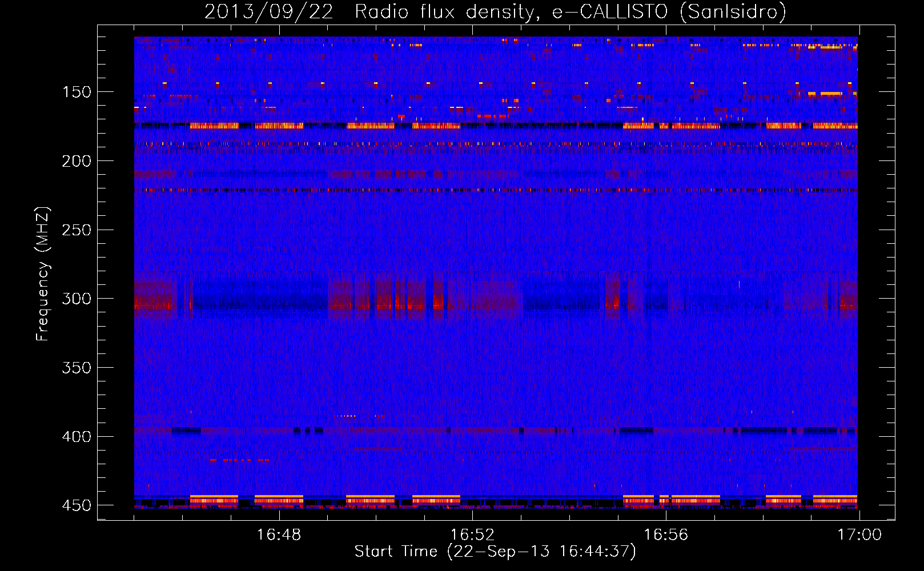
Task: Click the 16:52 time tick label
Action: pyautogui.click(x=472, y=535)
